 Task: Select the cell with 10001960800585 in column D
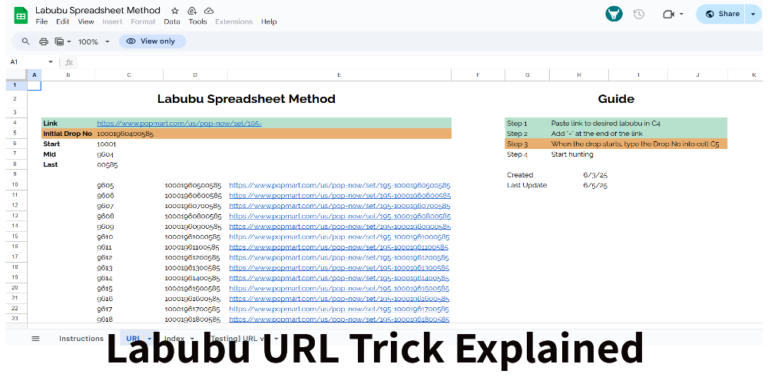click(195, 216)
